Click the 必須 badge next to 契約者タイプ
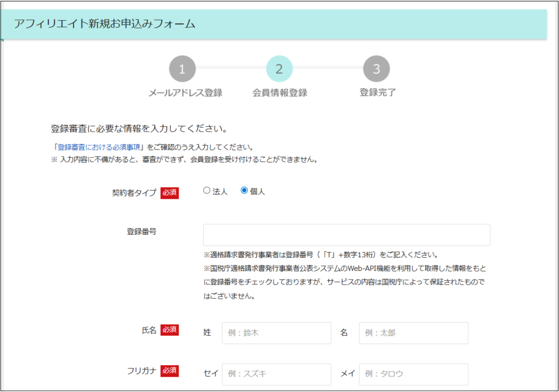The image size is (559, 392). [169, 193]
